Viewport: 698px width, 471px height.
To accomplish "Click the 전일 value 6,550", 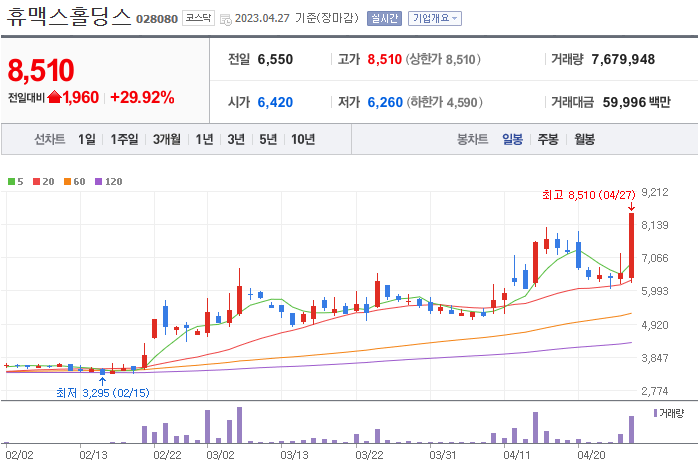I will click(275, 59).
